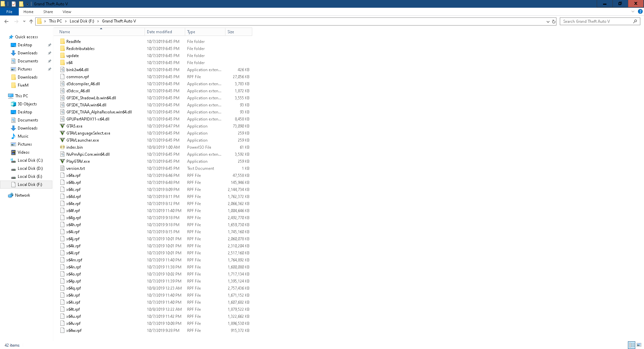Click the Network icon in sidebar
Image resolution: width=644 pixels, height=349 pixels.
tap(11, 195)
